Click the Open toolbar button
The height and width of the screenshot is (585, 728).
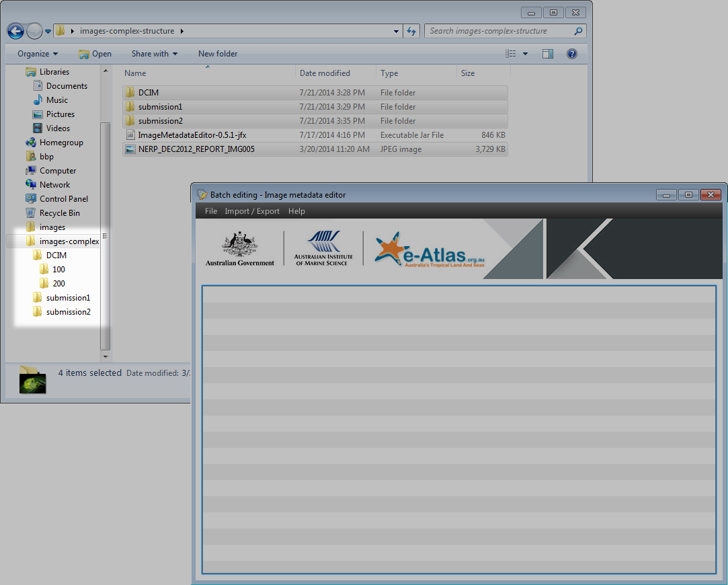(x=95, y=54)
